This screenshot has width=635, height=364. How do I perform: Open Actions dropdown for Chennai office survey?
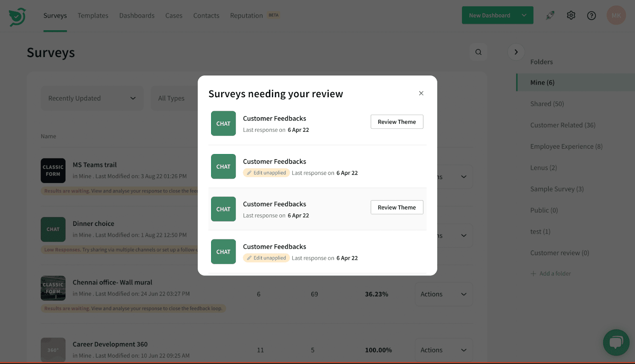[443, 294]
